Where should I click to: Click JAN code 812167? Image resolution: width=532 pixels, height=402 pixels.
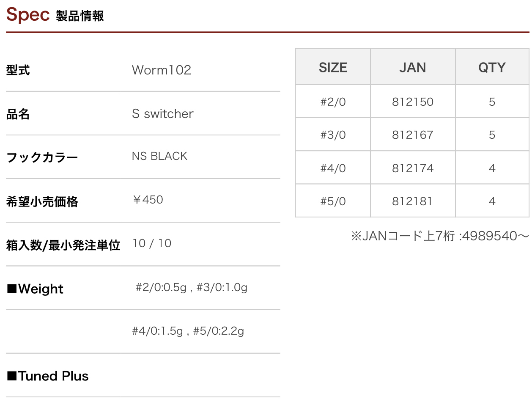(x=413, y=135)
